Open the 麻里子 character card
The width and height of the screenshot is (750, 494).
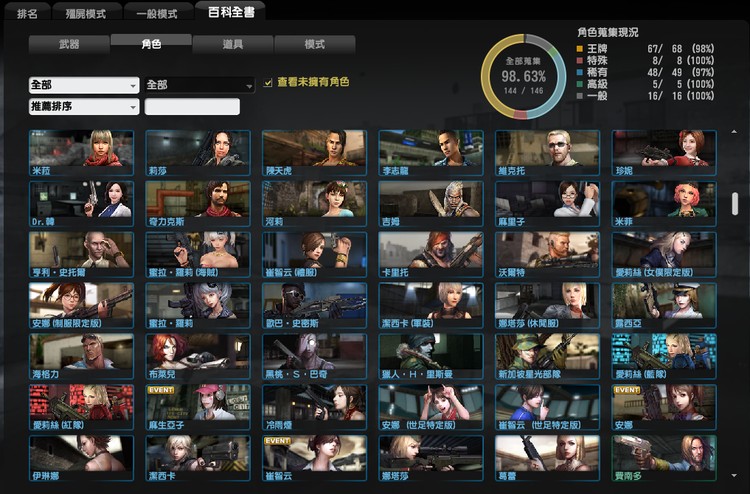coord(547,204)
